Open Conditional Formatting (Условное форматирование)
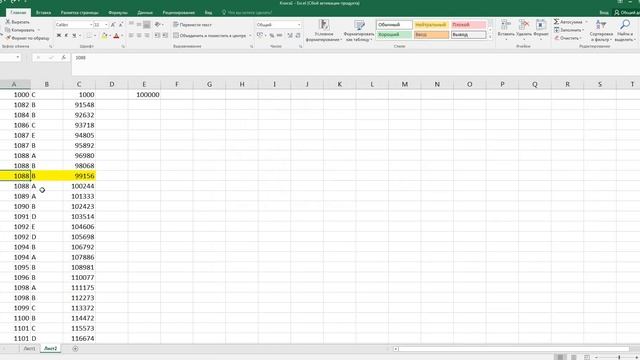This screenshot has width=640, height=360. point(324,31)
